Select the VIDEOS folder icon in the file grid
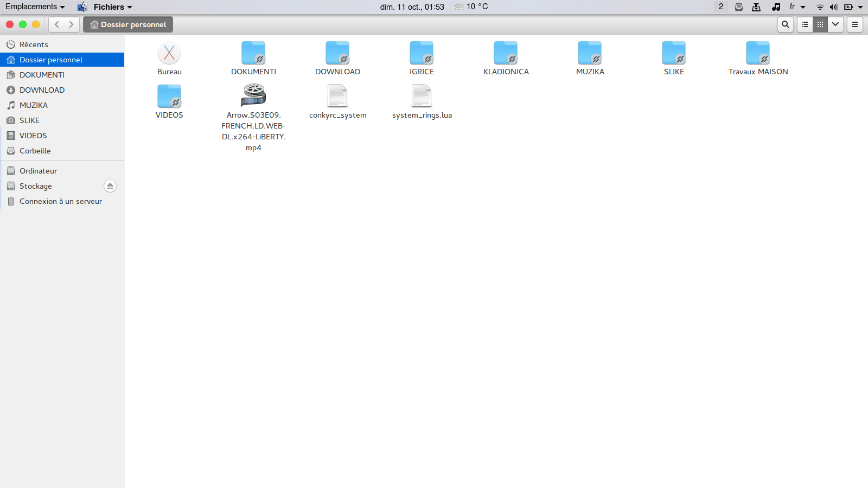This screenshot has height=488, width=868. [169, 97]
